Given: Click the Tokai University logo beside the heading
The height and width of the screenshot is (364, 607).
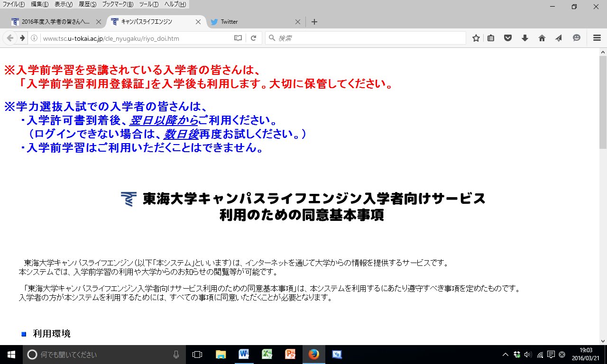Looking at the screenshot, I should [129, 199].
